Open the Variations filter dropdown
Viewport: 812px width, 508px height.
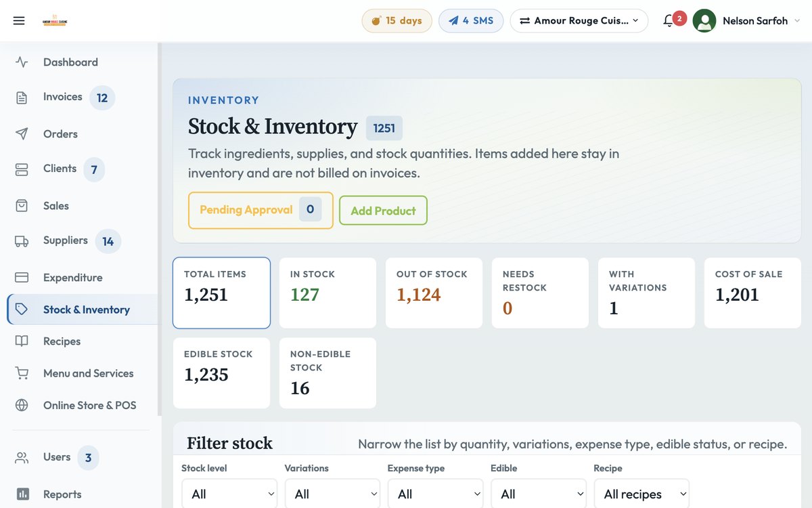click(x=332, y=494)
